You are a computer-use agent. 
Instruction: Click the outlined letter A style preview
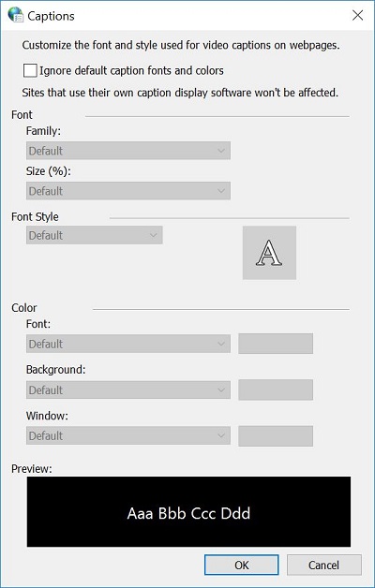(x=269, y=253)
